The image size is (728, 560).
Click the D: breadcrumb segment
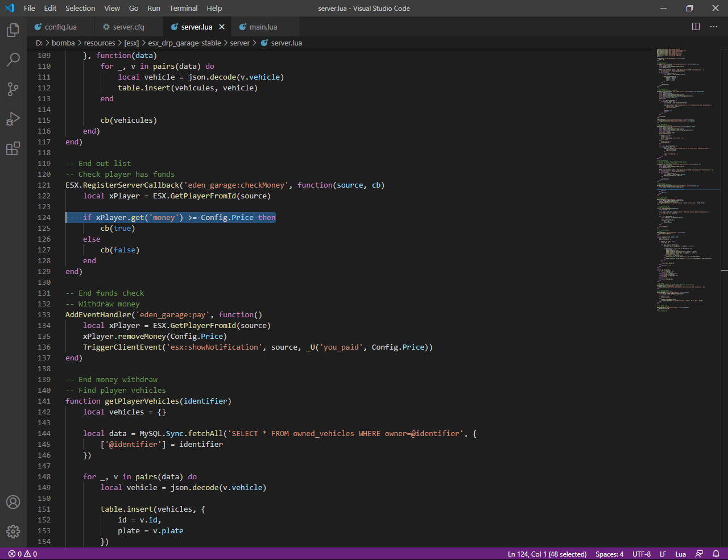point(39,43)
